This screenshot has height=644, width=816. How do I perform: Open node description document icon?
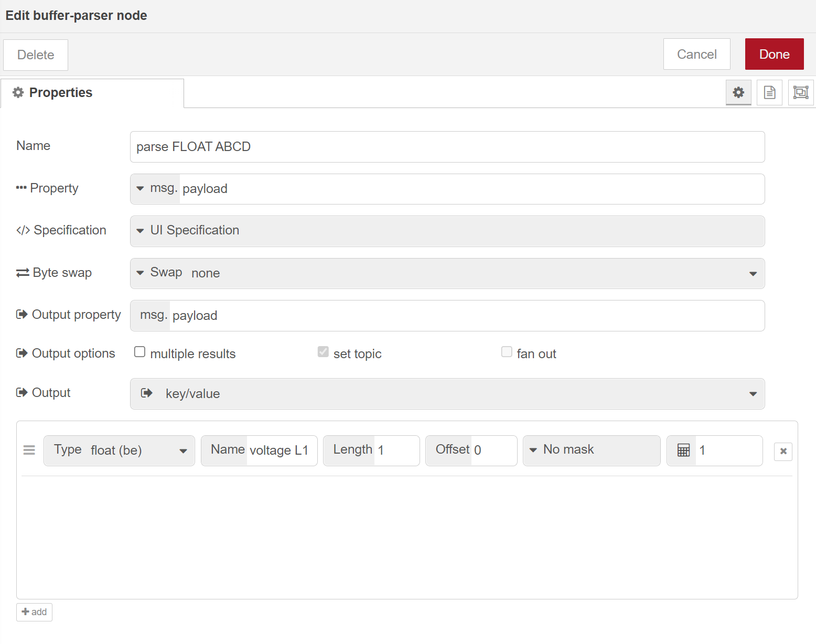coord(769,93)
